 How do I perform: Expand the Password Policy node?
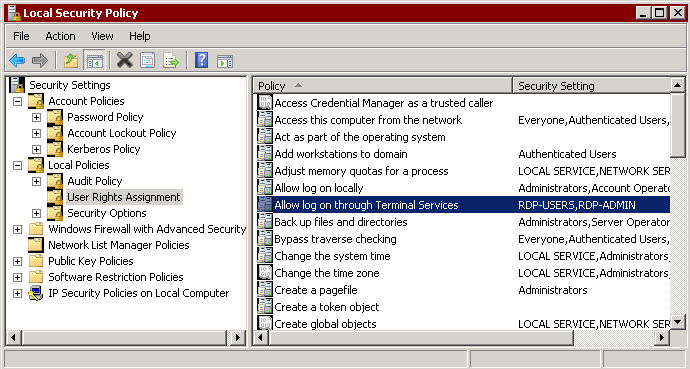point(37,117)
